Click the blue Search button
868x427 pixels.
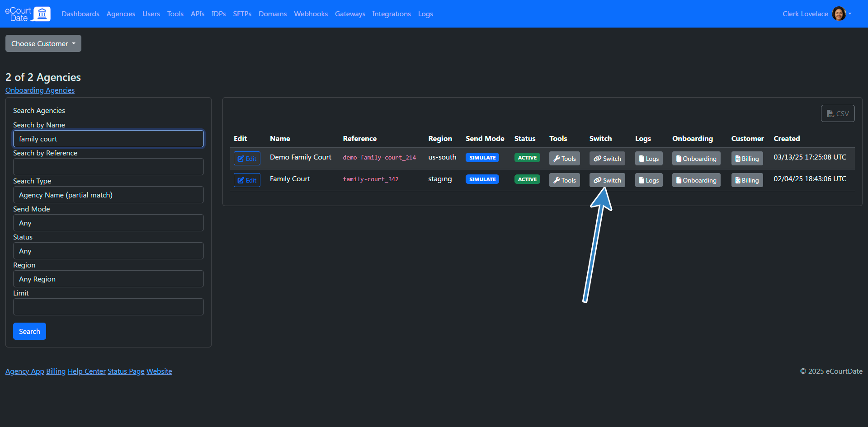coord(29,331)
